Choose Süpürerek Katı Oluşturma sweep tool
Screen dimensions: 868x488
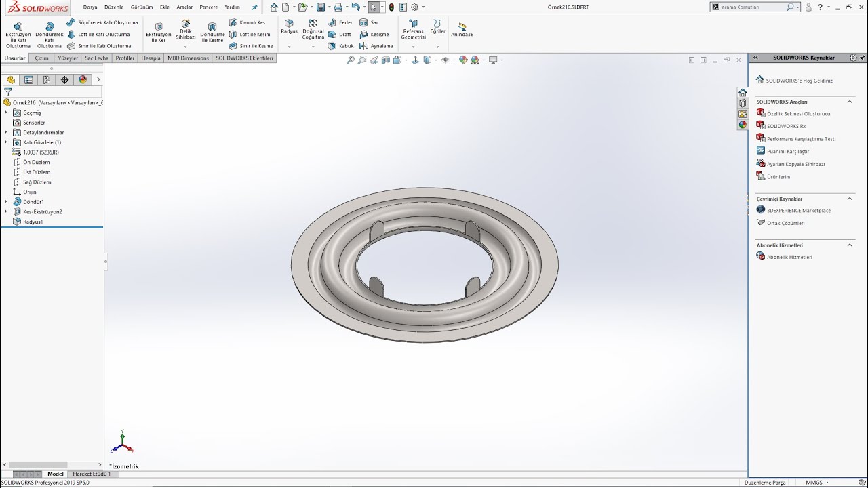(102, 22)
